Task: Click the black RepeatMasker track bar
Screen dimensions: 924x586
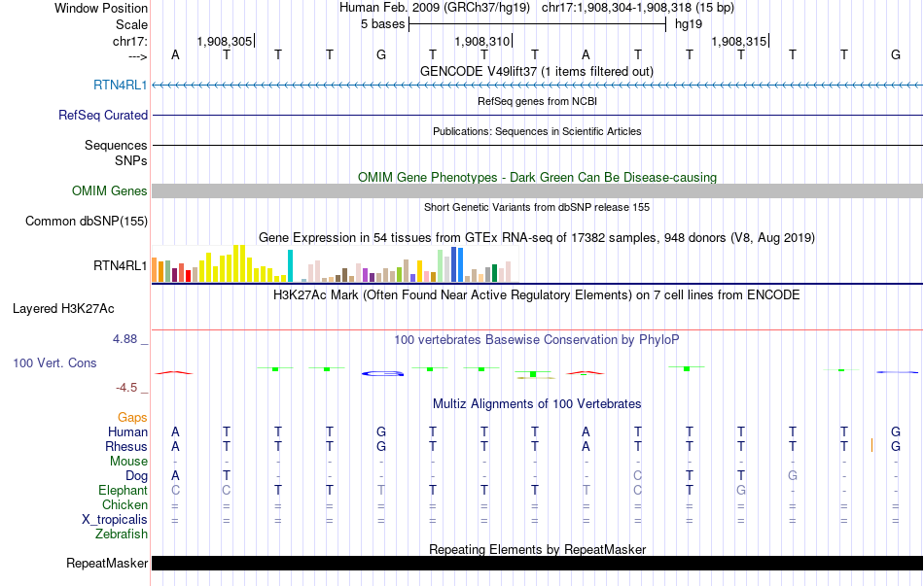Action: pyautogui.click(x=537, y=564)
